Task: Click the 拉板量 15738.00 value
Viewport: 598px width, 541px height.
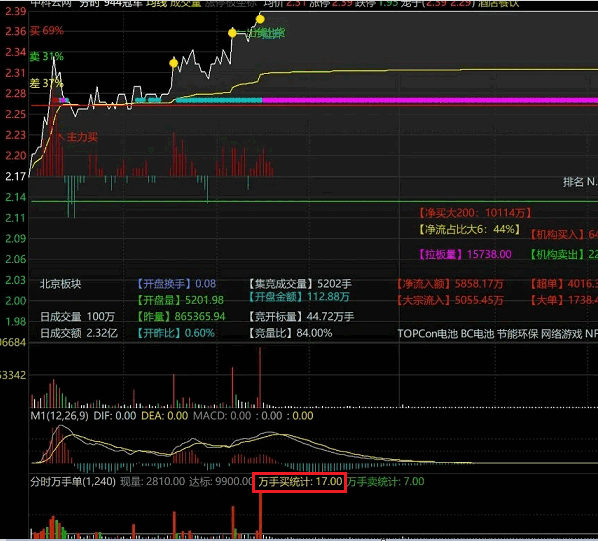Action: 465,254
